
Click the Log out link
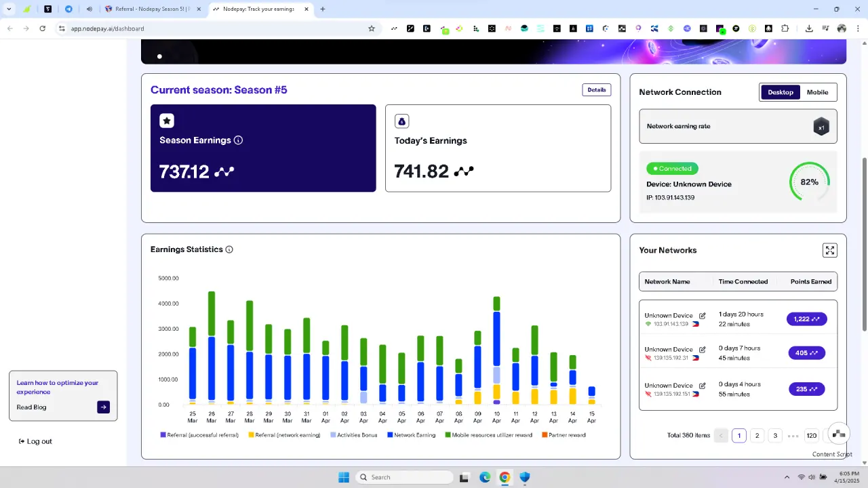[35, 441]
